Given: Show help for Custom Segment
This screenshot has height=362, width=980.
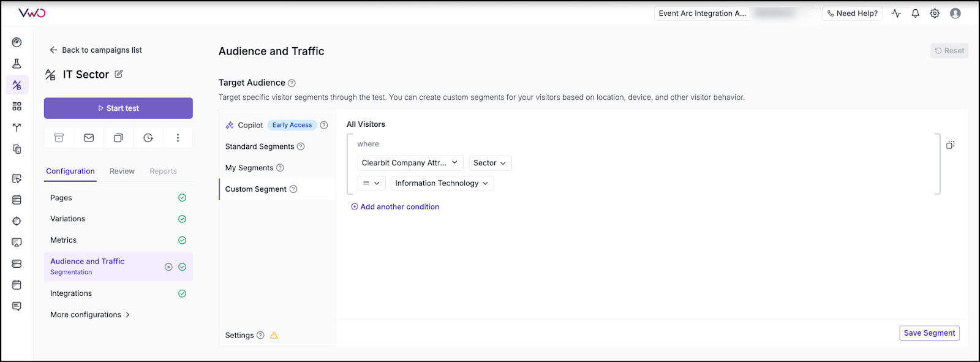Looking at the screenshot, I should (293, 189).
